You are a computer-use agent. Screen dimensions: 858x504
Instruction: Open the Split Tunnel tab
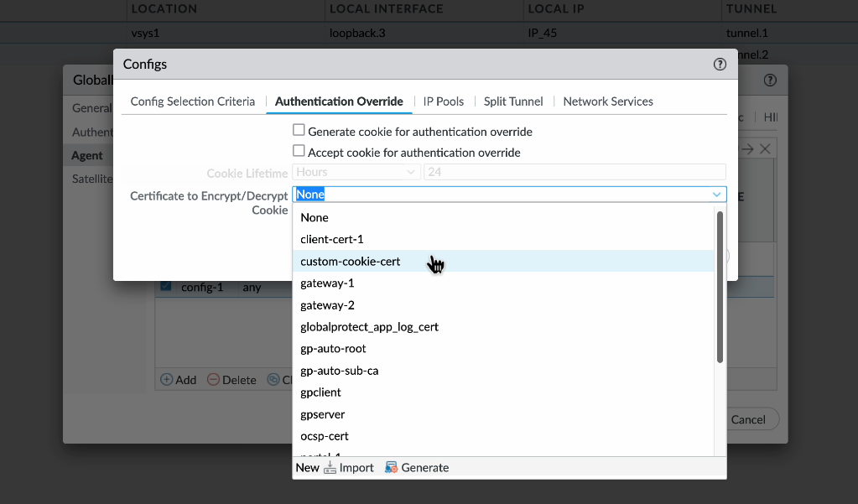pos(512,101)
